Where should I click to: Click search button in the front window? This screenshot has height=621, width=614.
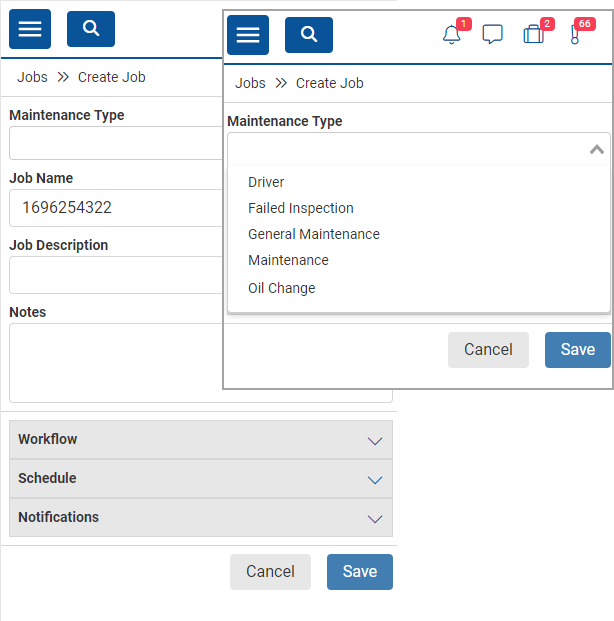[309, 35]
